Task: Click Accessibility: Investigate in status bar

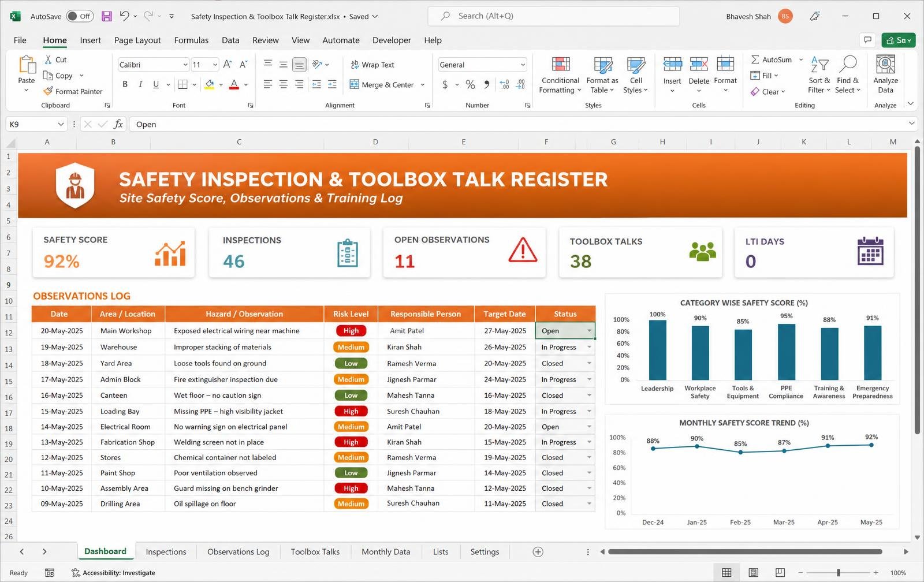Action: pos(113,573)
